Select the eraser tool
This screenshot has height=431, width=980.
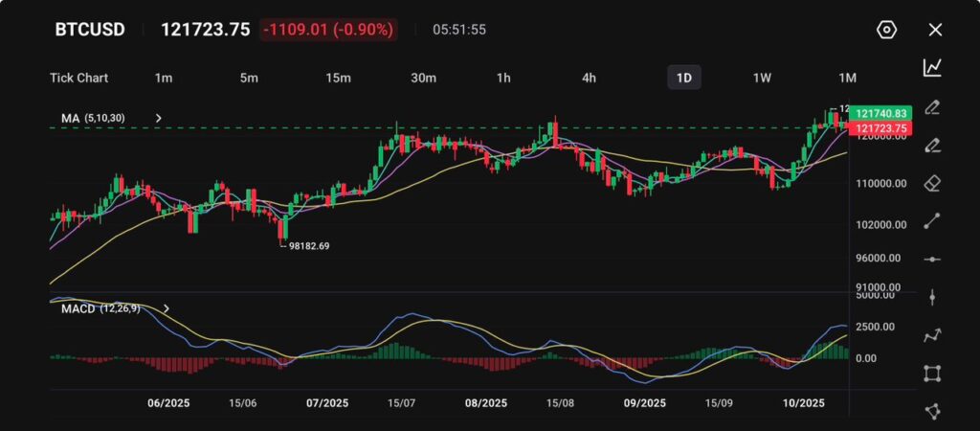pos(932,183)
